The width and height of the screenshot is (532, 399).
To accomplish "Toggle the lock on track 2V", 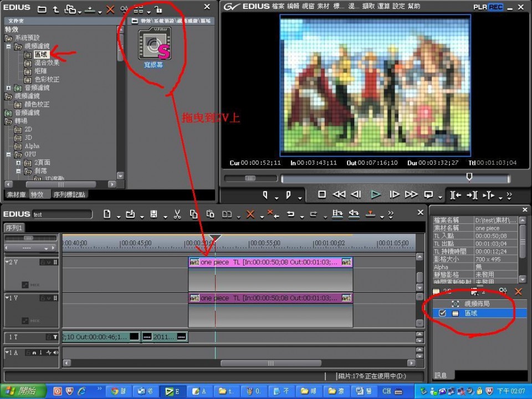I will click(x=43, y=262).
